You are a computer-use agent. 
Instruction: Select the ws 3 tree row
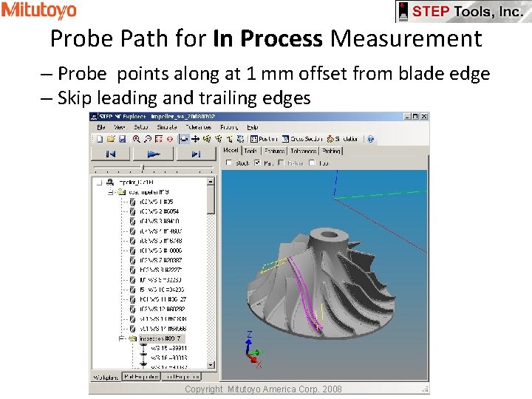pyautogui.click(x=159, y=221)
